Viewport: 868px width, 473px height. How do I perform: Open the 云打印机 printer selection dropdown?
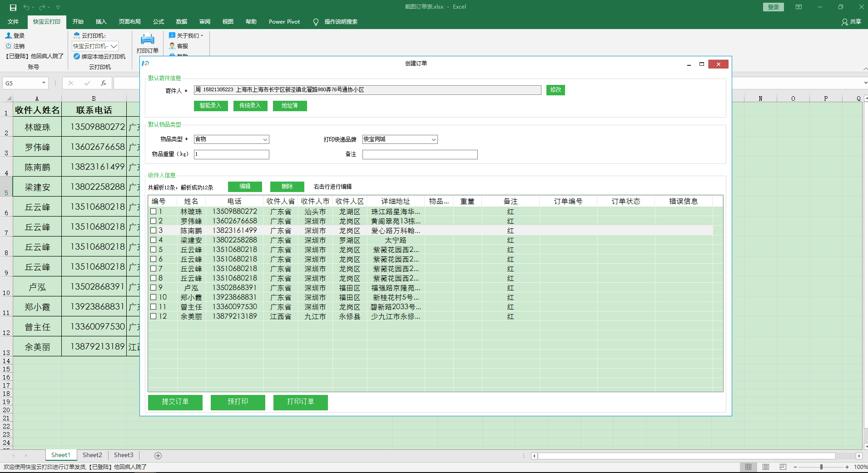114,46
